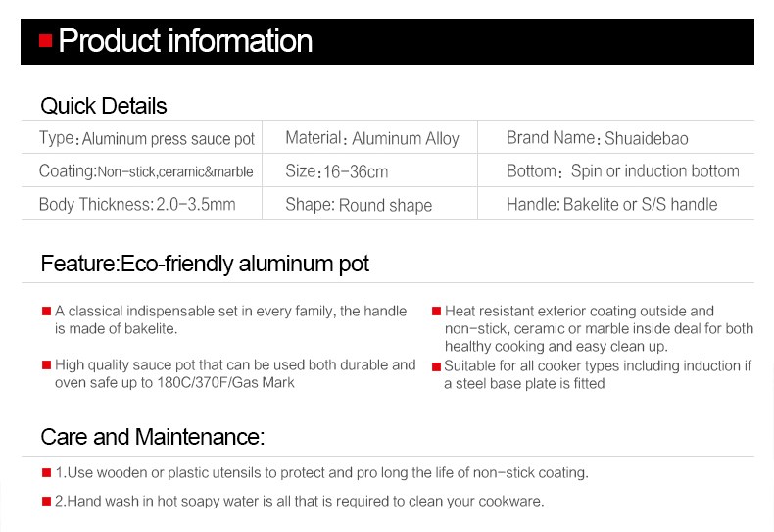Click the Quick Details heading
The image size is (774, 532).
(104, 106)
